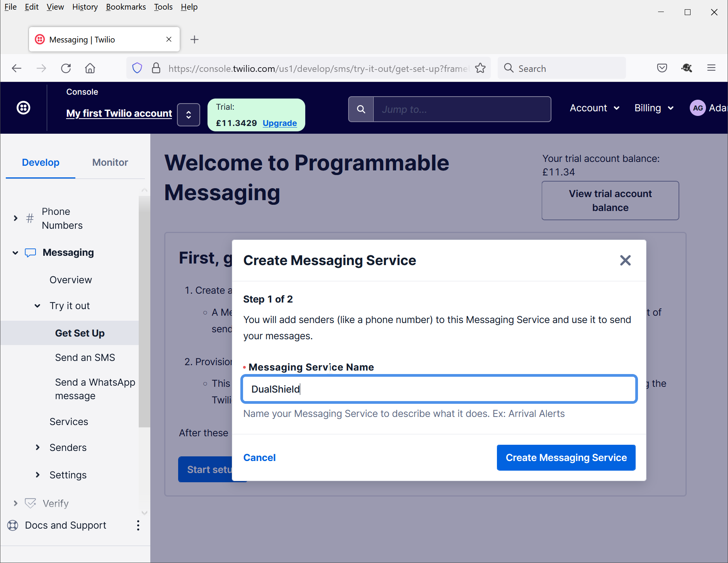Screen dimensions: 728x563
Task: Click the Jump to search magnifier icon
Action: (x=361, y=109)
